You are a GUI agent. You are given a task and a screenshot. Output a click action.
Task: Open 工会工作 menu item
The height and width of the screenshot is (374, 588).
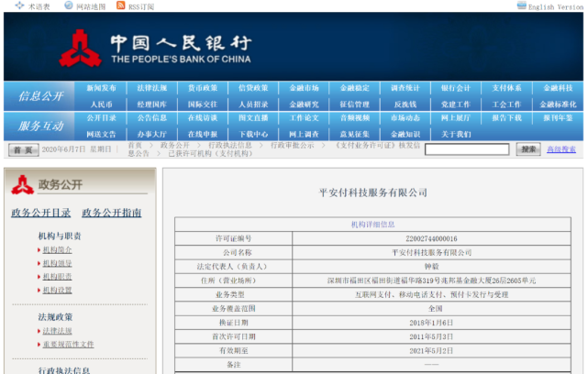506,104
